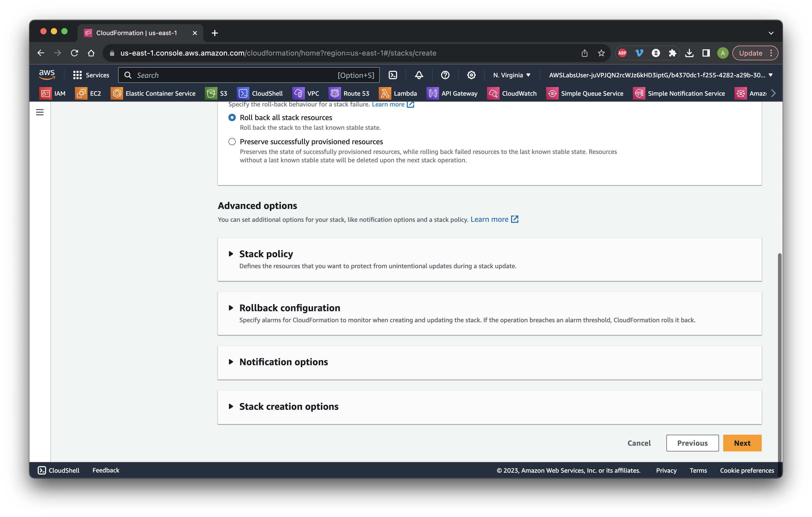Open the Terms link in footer
The image size is (812, 517).
point(698,470)
